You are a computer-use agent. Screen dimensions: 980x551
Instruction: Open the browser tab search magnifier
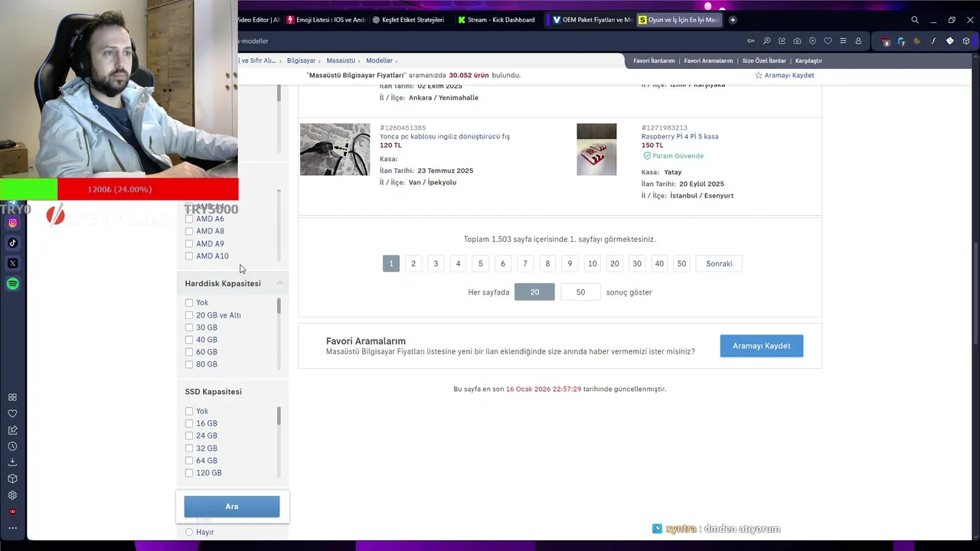click(915, 20)
